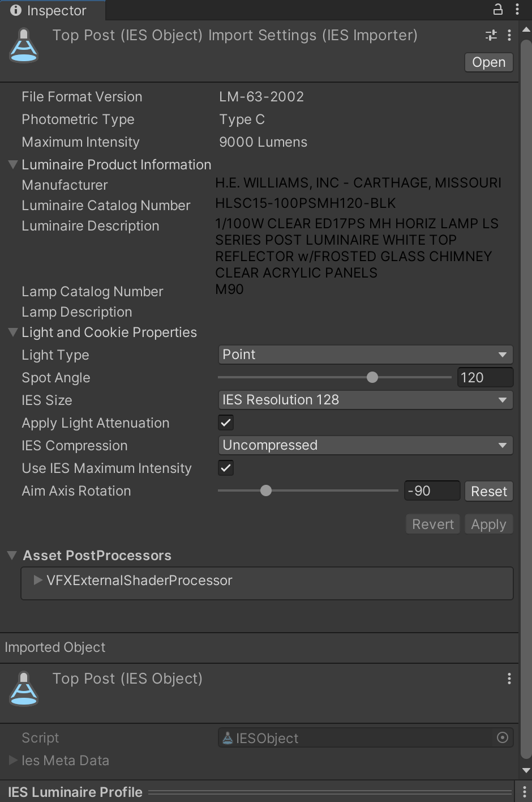
Task: Click the Script object picker circle
Action: click(502, 737)
